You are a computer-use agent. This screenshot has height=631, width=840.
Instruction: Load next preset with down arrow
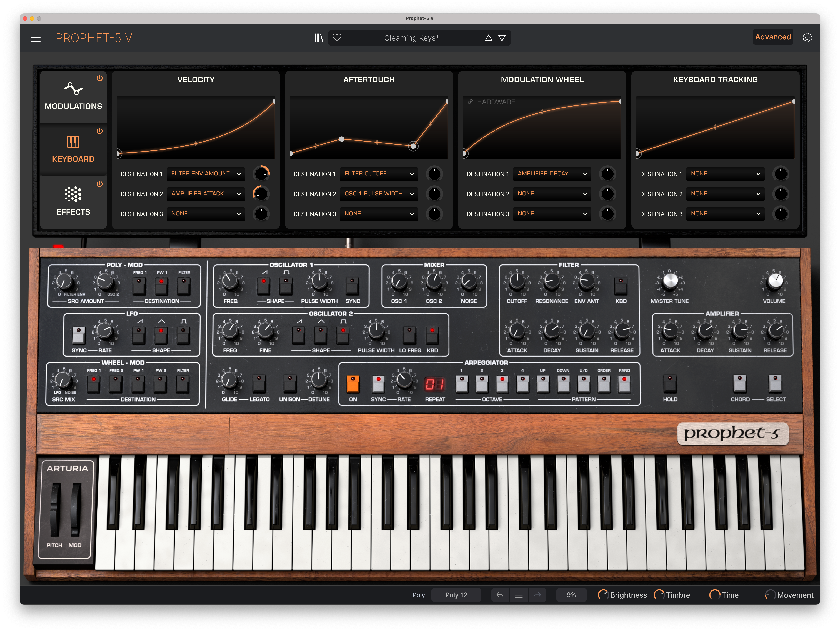[x=502, y=38]
